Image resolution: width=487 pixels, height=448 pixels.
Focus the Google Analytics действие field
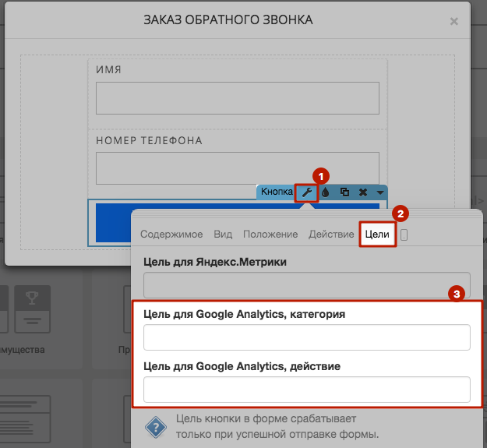(307, 390)
